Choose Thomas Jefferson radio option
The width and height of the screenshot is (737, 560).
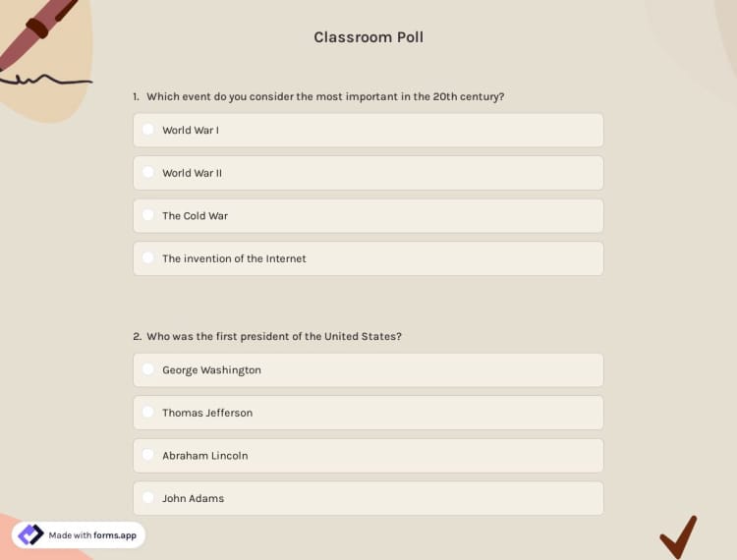(148, 413)
